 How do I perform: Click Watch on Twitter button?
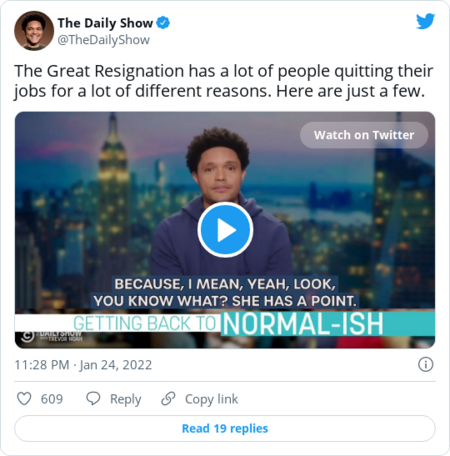click(364, 135)
